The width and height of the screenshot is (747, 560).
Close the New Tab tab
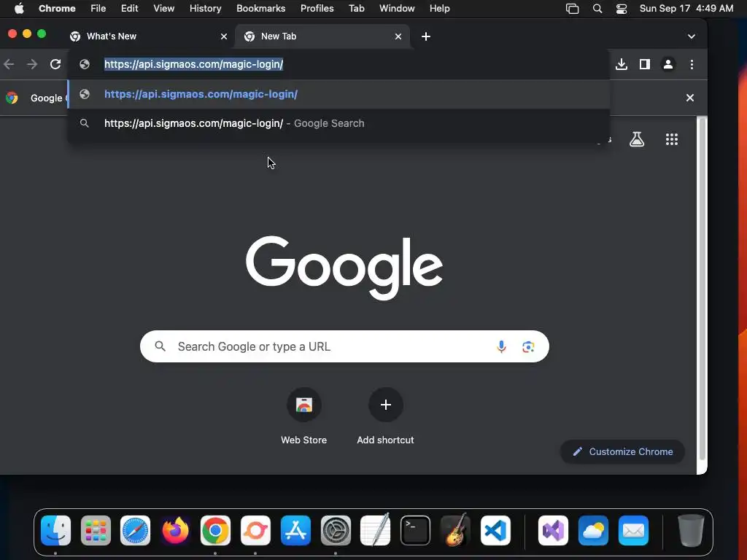[x=398, y=36]
